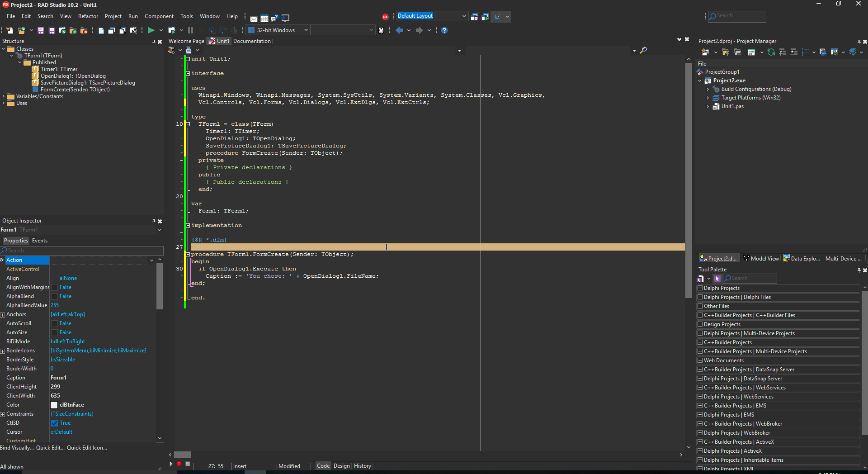Click Remove file from project icon

84,30
